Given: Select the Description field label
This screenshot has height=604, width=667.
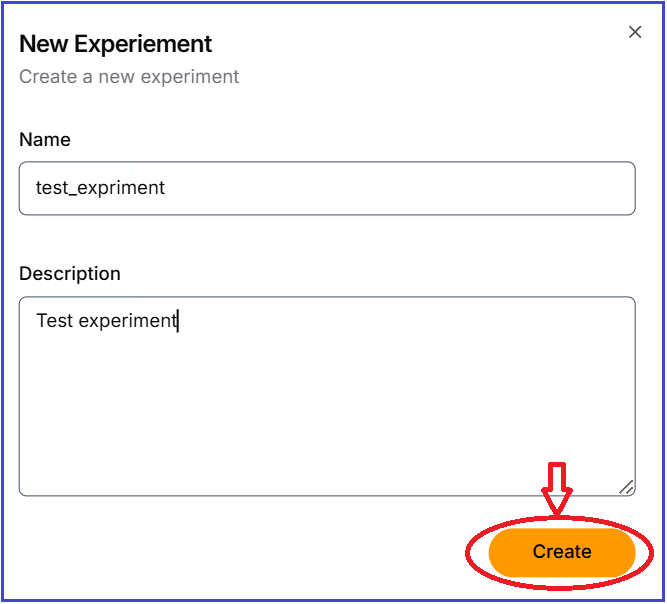Looking at the screenshot, I should (x=70, y=274).
